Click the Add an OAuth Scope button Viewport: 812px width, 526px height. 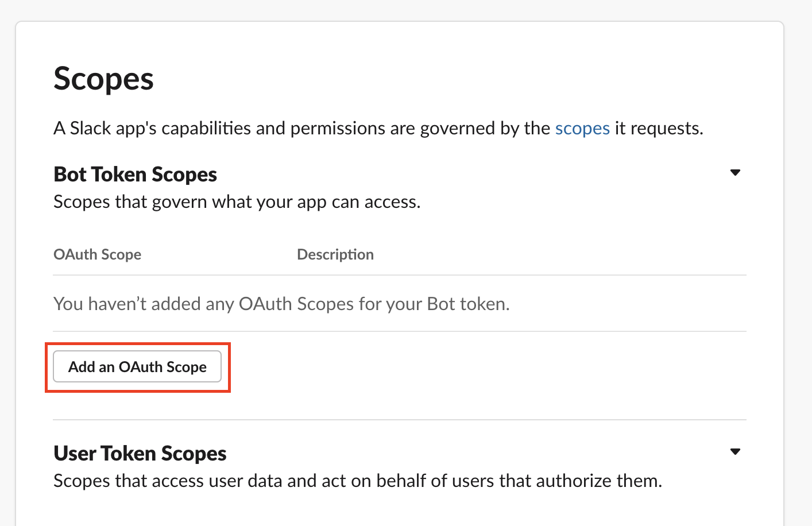pyautogui.click(x=137, y=367)
